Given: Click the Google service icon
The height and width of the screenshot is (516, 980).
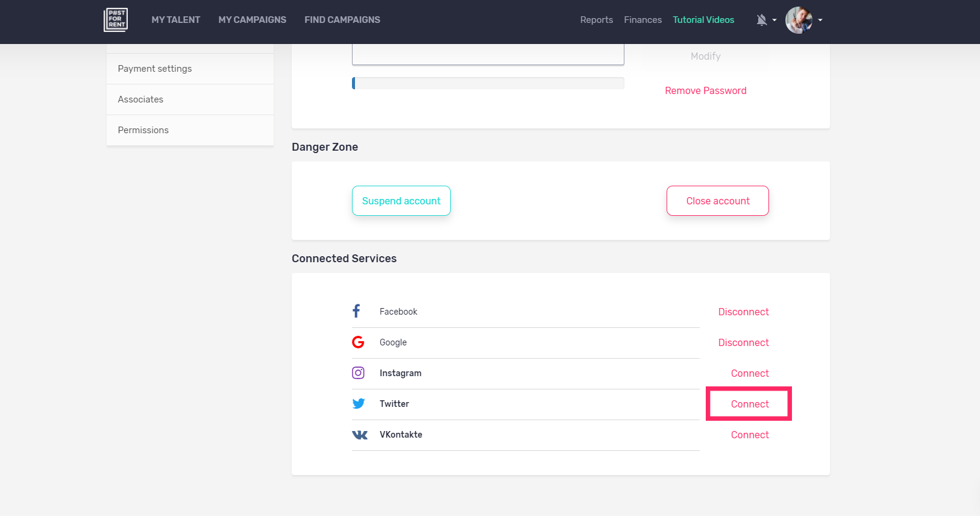Looking at the screenshot, I should [x=358, y=342].
